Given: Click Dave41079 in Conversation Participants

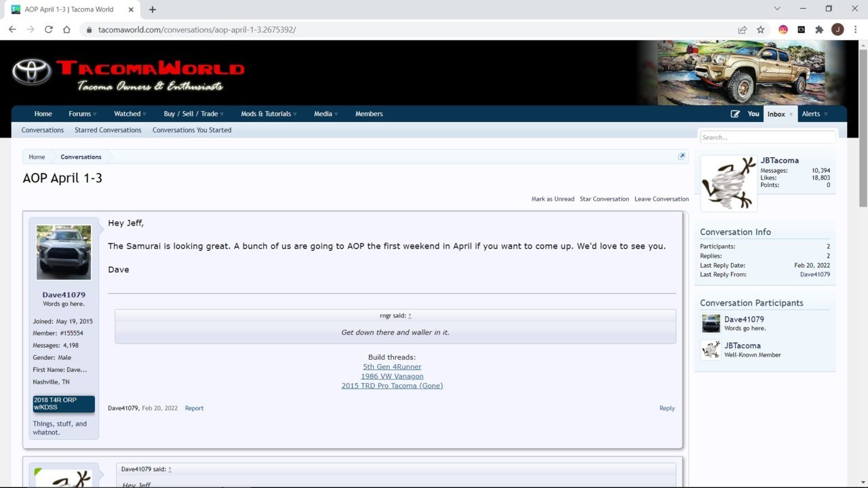Looking at the screenshot, I should [x=744, y=319].
